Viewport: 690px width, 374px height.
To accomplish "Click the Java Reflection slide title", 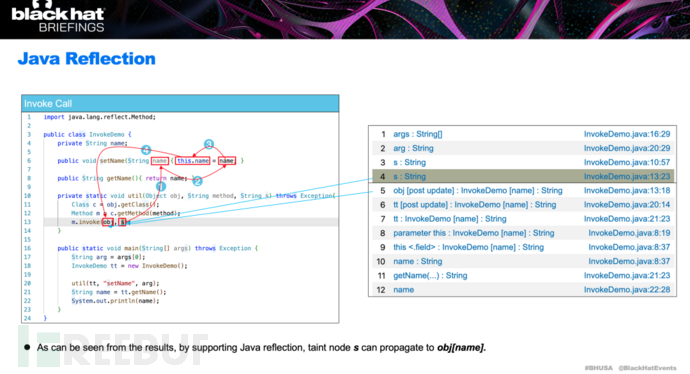I will click(87, 59).
